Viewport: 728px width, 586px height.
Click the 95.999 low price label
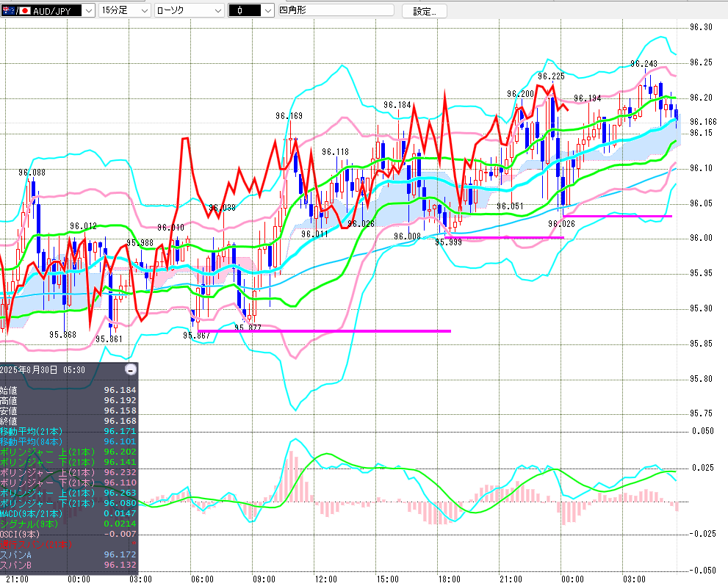coord(449,242)
